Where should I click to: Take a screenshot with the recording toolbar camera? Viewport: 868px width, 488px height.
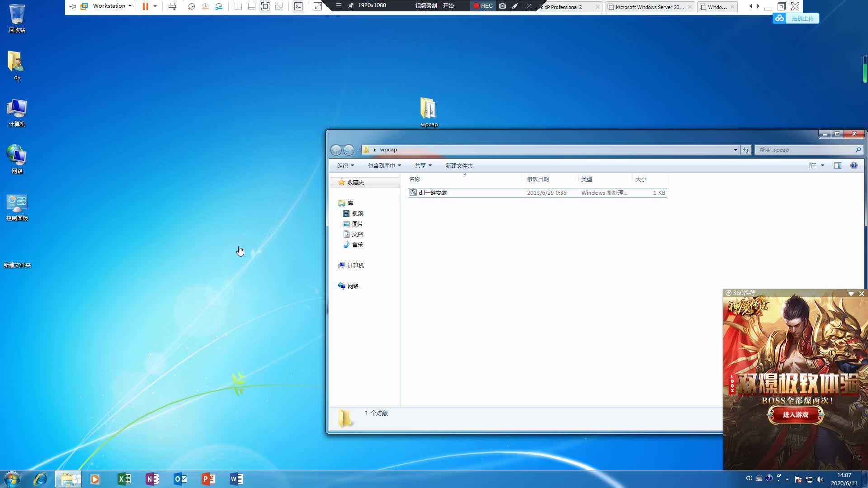point(502,6)
